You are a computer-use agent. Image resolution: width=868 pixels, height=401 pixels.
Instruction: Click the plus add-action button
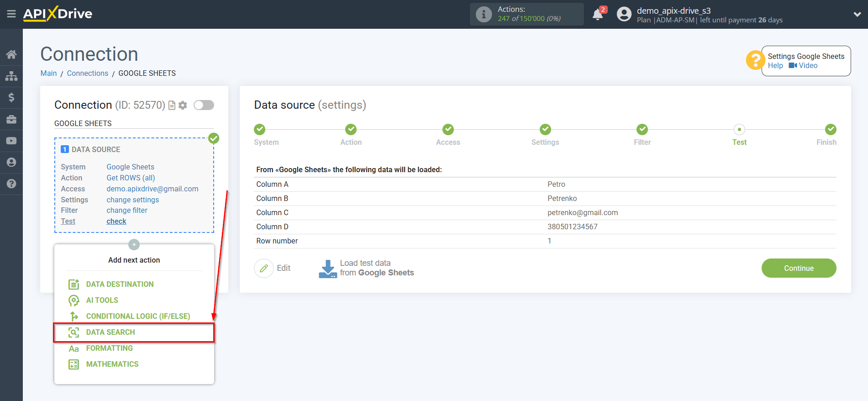coord(134,244)
